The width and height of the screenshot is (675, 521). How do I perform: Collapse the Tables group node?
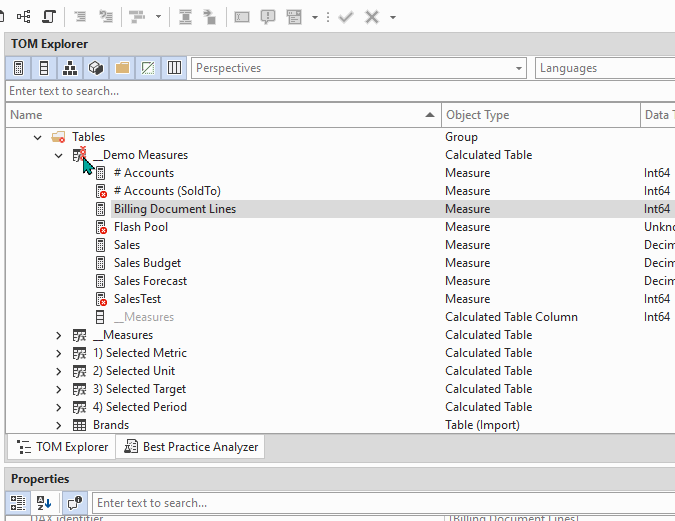point(38,138)
